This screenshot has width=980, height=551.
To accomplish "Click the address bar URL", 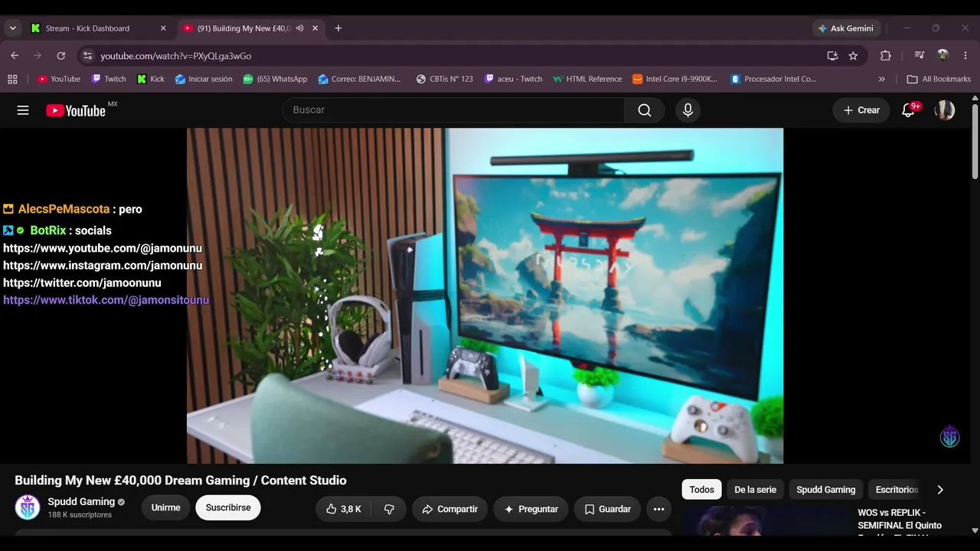I will (x=175, y=56).
